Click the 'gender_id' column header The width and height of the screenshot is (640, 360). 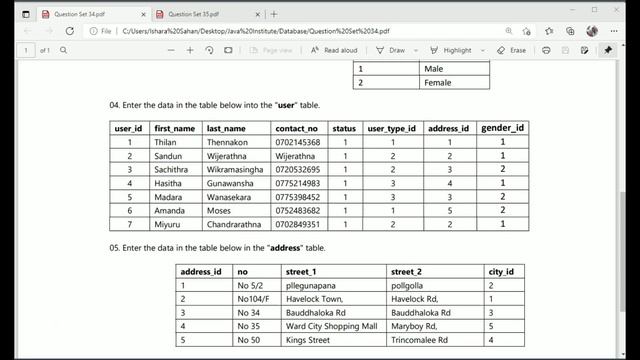pos(502,128)
